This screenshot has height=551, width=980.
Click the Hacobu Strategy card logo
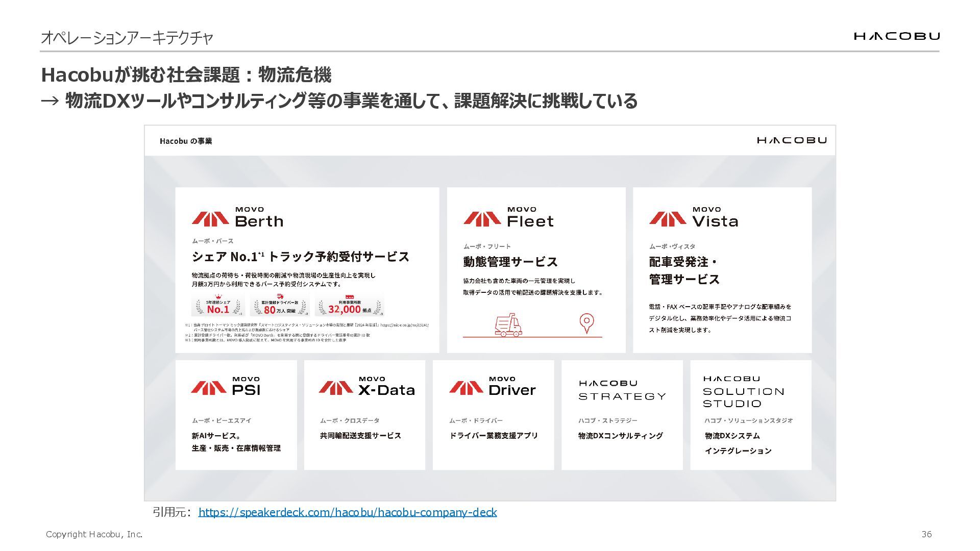(622, 390)
